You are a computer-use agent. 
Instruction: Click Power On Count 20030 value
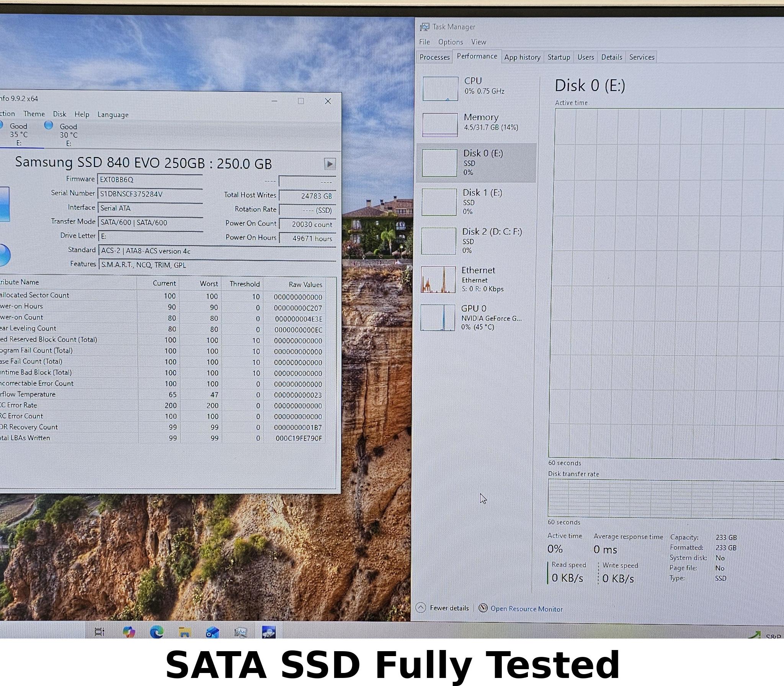307,224
